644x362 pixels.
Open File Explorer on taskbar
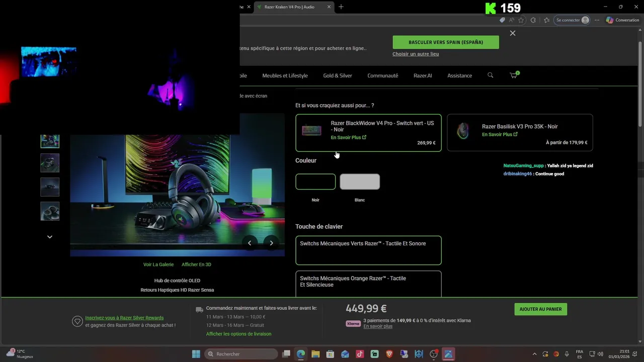(315, 354)
